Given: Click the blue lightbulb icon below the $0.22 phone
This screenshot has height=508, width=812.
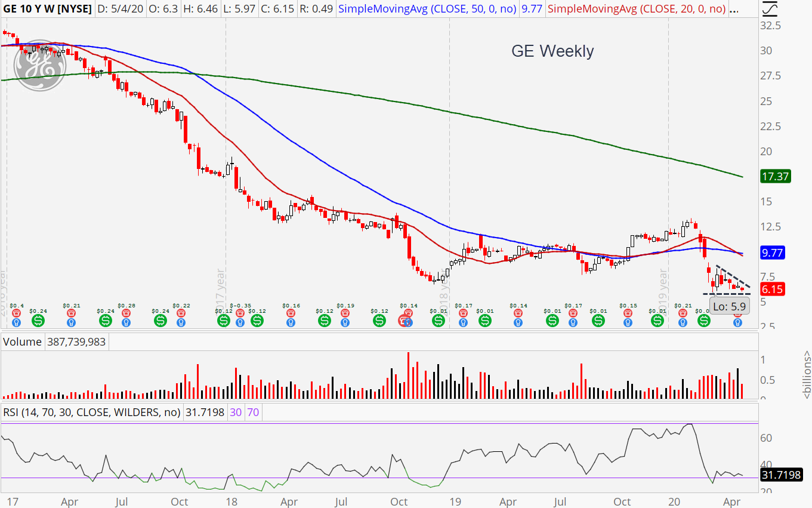Looking at the screenshot, I should click(x=181, y=322).
